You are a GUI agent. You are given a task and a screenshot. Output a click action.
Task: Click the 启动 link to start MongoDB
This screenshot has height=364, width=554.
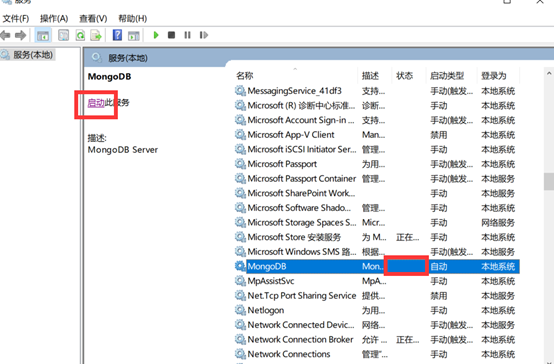click(96, 103)
